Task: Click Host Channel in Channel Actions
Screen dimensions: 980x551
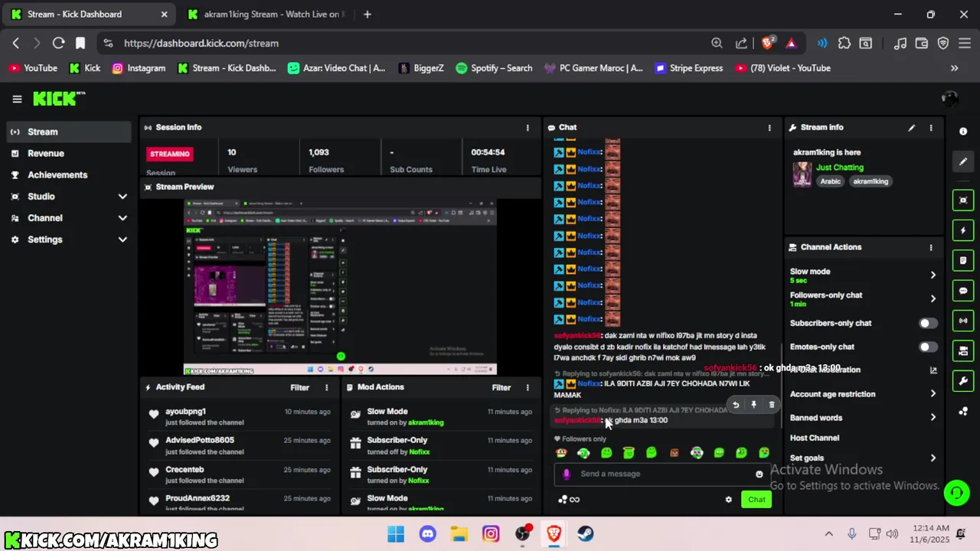Action: (x=815, y=438)
